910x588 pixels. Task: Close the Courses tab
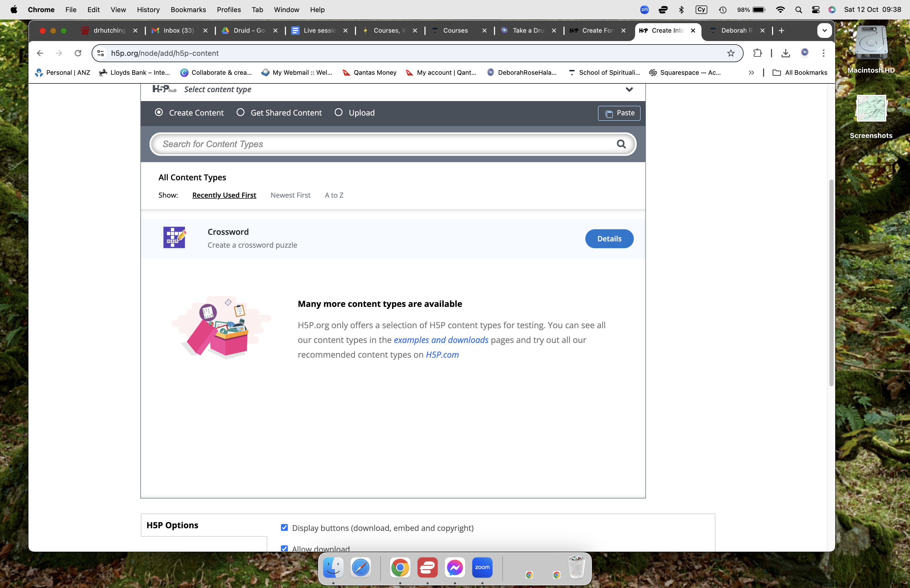coord(484,31)
